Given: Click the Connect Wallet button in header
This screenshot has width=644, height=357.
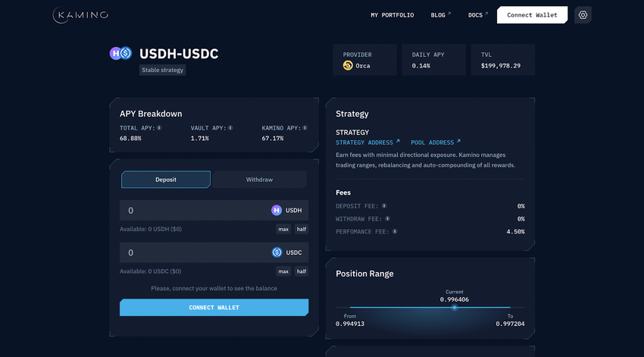Looking at the screenshot, I should 533,15.
